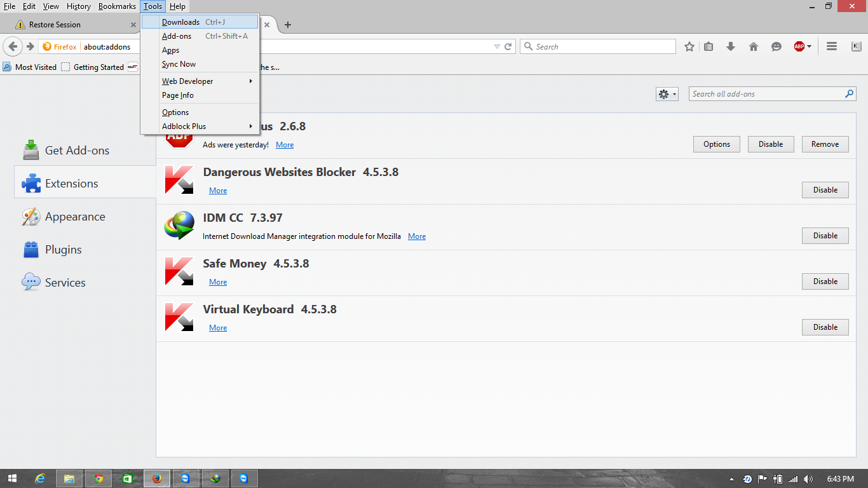The height and width of the screenshot is (488, 868).
Task: Open the Appearance category
Action: [x=85, y=217]
